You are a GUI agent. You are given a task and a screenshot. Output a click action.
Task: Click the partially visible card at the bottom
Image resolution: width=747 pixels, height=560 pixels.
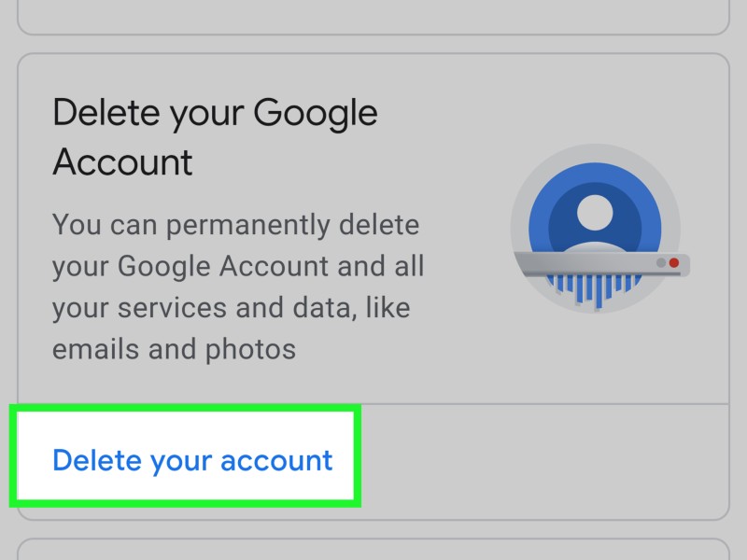click(x=373, y=549)
